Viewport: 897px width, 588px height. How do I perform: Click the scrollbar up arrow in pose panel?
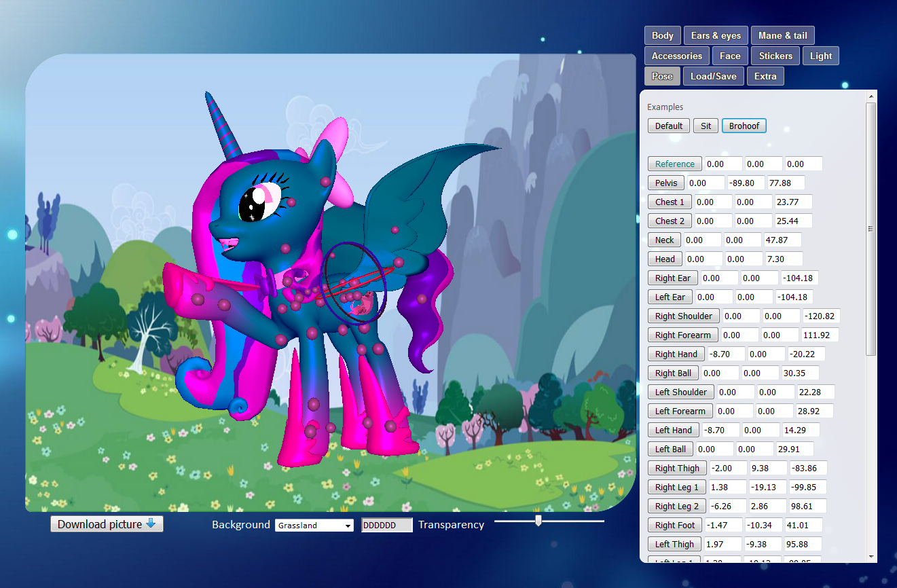[x=871, y=96]
